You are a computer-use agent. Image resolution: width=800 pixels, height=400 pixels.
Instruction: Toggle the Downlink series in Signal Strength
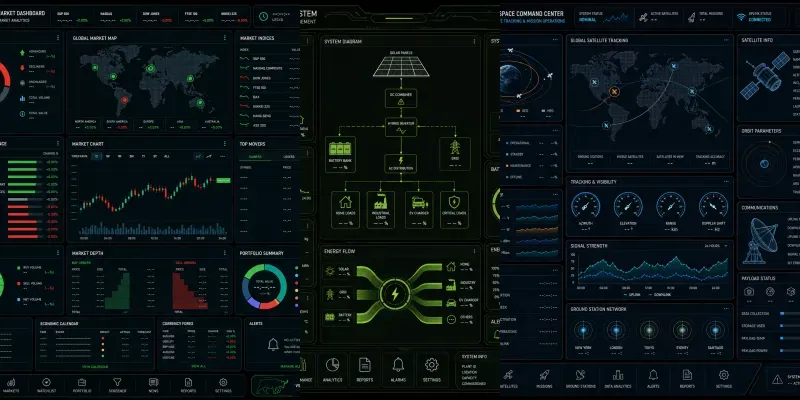(662, 294)
